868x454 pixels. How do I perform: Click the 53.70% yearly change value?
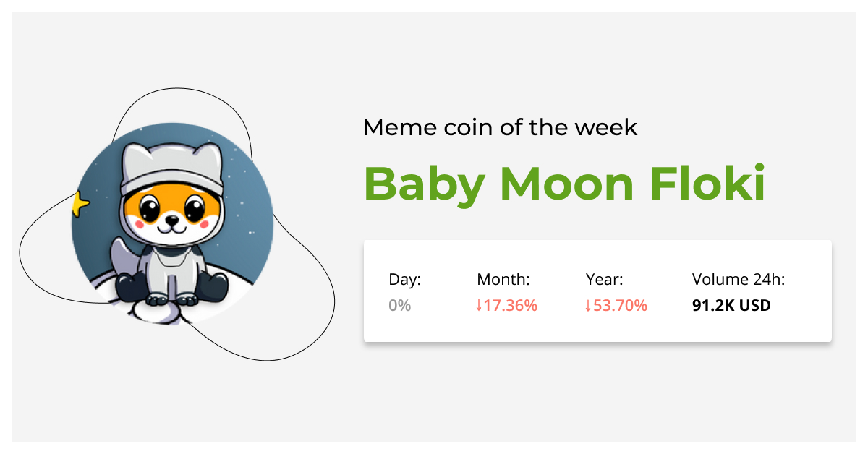coord(621,306)
